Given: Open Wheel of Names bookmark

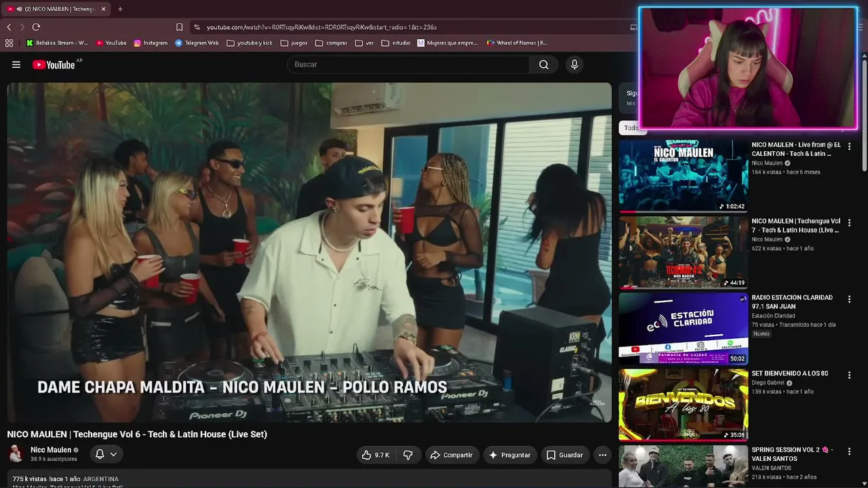Looking at the screenshot, I should point(517,43).
